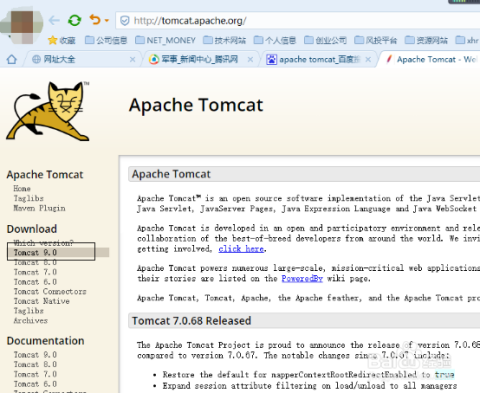Click Tomcat 6.0 under Download
This screenshot has height=393, width=480.
coord(35,282)
